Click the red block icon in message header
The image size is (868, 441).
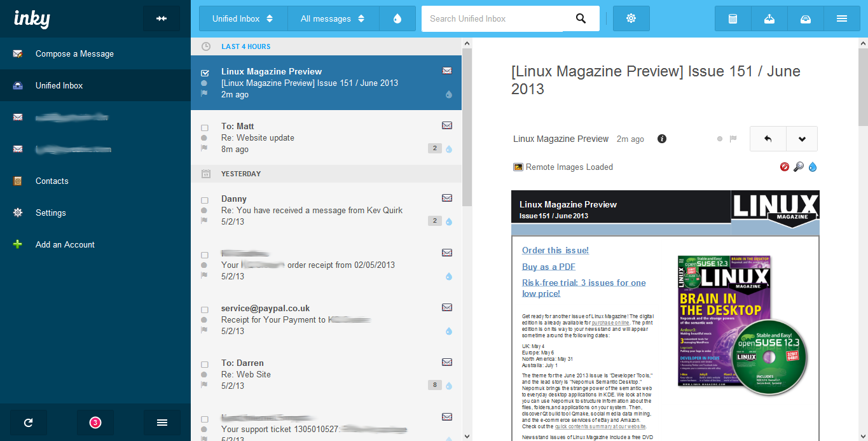(x=785, y=167)
